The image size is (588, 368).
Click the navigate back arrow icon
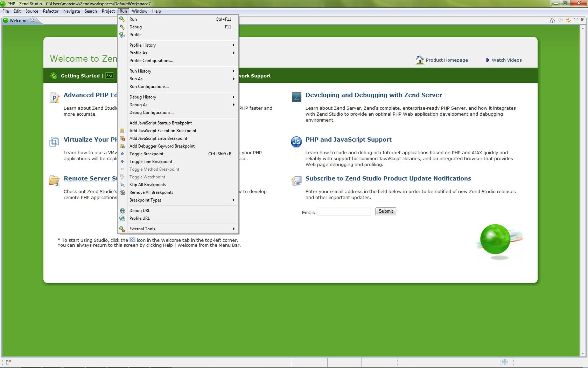tap(560, 20)
